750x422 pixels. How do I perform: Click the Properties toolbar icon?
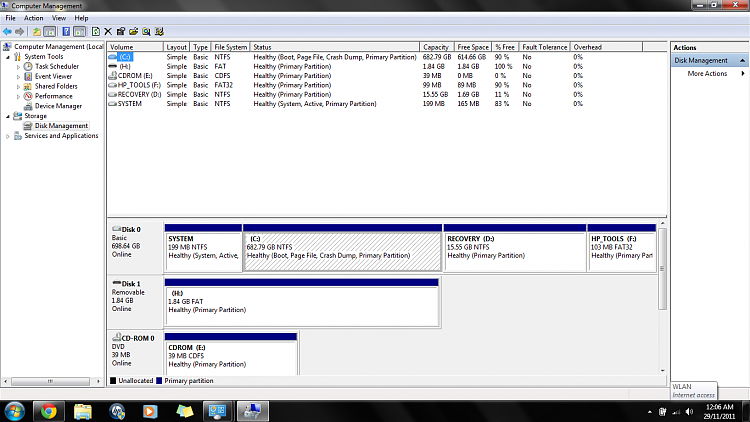tap(121, 32)
